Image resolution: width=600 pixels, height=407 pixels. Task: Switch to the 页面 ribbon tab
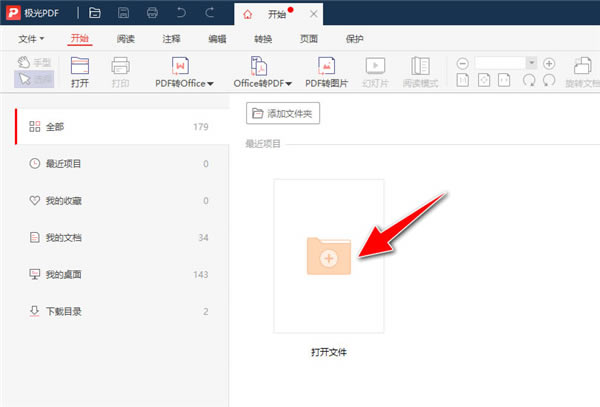coord(308,39)
